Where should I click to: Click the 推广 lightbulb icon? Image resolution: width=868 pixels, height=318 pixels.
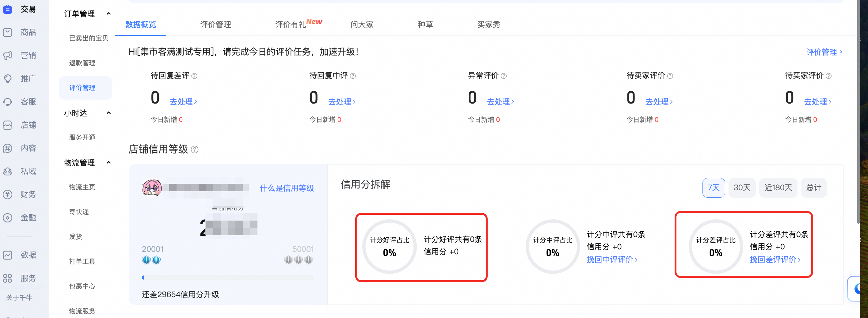click(7, 79)
